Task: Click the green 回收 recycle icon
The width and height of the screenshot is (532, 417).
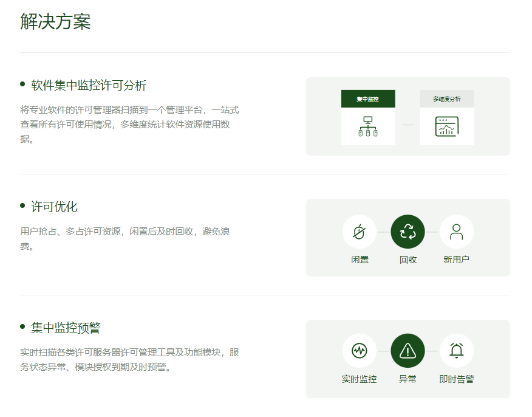Action: 408,232
